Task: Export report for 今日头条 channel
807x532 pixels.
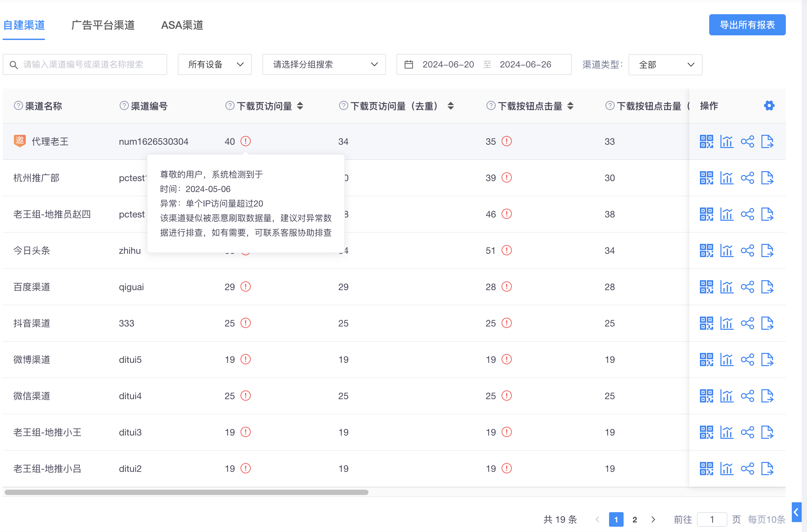Action: click(767, 250)
